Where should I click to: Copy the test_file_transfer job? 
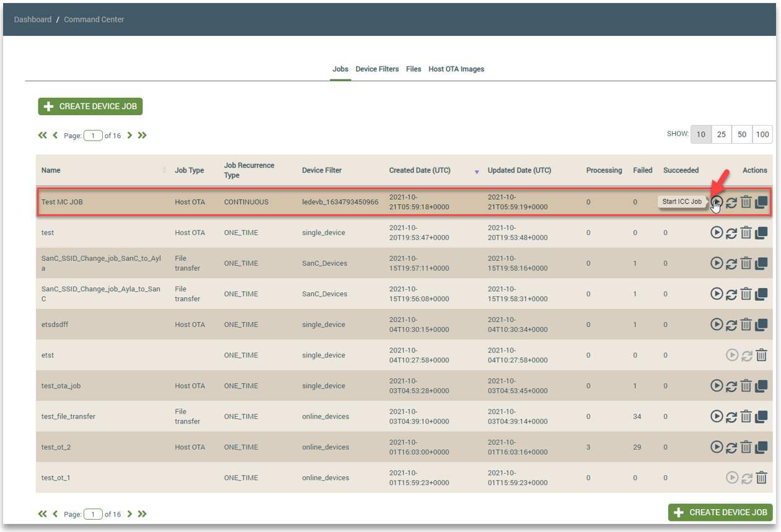coord(761,416)
